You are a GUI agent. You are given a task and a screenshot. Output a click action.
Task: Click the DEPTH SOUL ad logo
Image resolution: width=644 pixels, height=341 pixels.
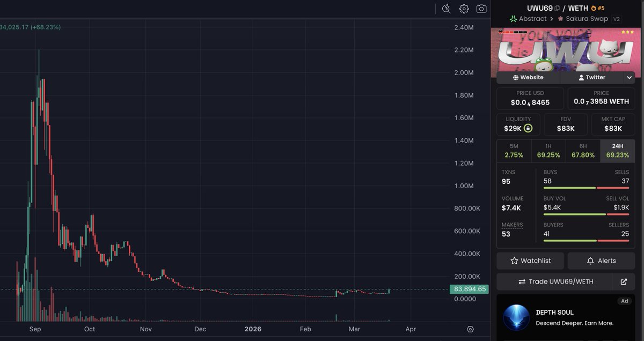(x=516, y=317)
